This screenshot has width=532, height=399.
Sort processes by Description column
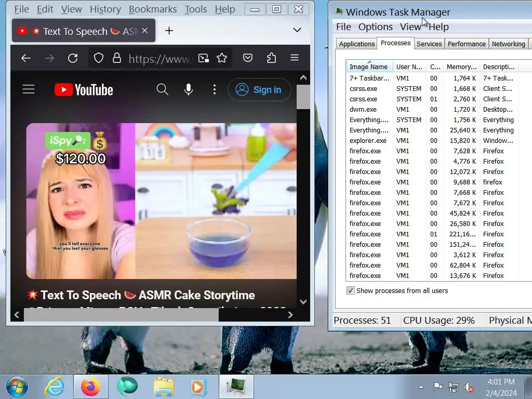pyautogui.click(x=499, y=66)
